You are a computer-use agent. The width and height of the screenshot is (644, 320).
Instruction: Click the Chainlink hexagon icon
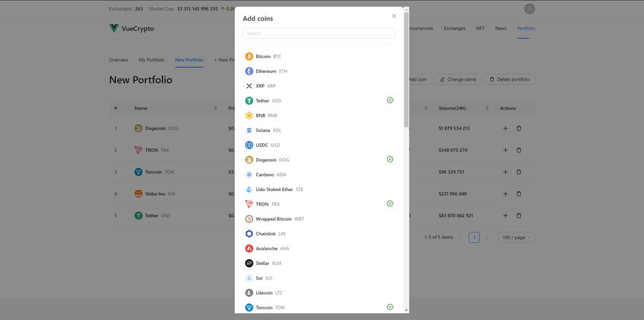click(x=249, y=234)
